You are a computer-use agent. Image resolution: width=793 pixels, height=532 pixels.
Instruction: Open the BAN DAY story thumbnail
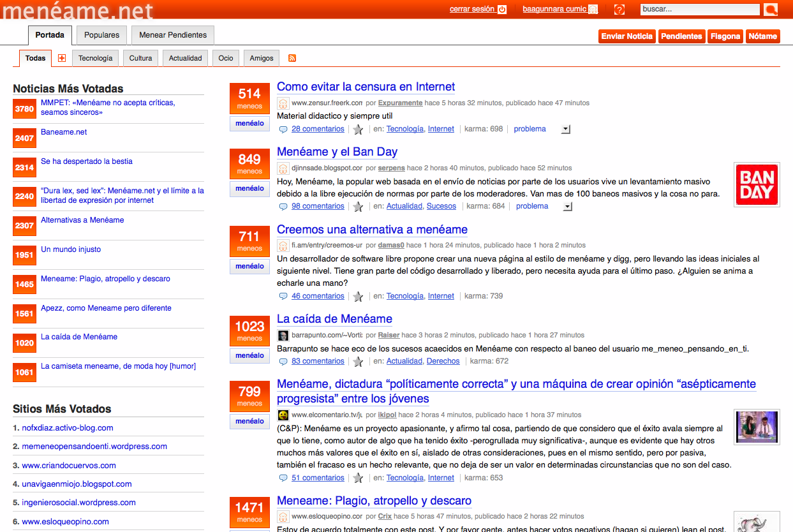(757, 184)
